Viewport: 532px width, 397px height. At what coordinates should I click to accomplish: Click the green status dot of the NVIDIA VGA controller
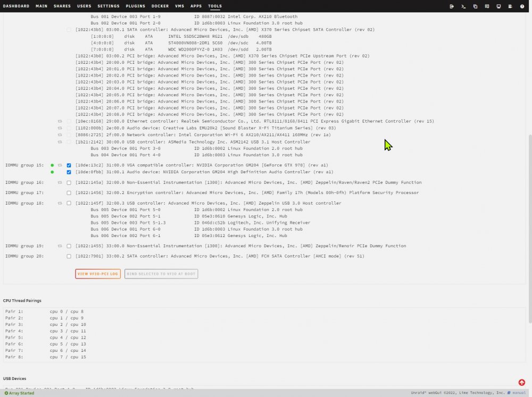coord(52,165)
